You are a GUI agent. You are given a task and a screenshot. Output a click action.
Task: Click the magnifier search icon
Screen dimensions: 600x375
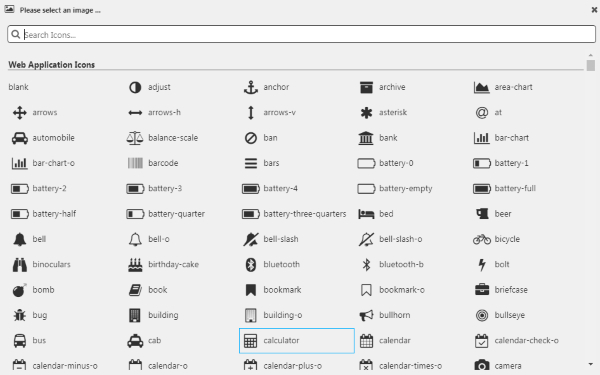pyautogui.click(x=15, y=34)
